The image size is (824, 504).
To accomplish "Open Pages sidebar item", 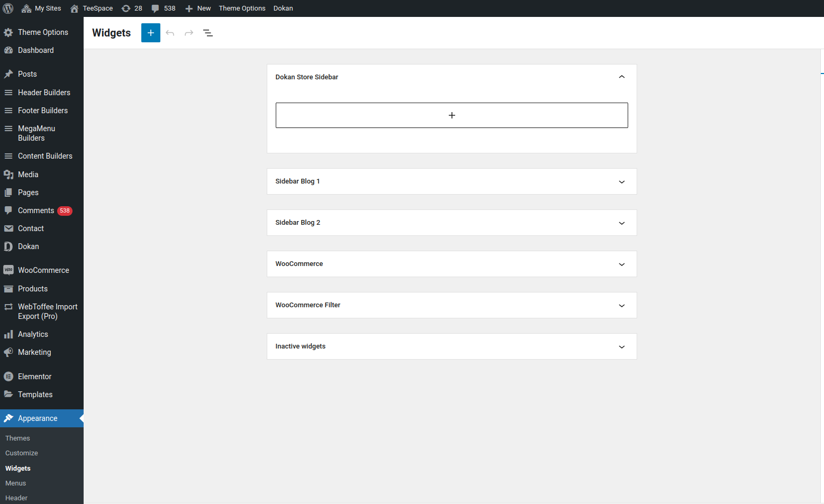I will pos(42,193).
